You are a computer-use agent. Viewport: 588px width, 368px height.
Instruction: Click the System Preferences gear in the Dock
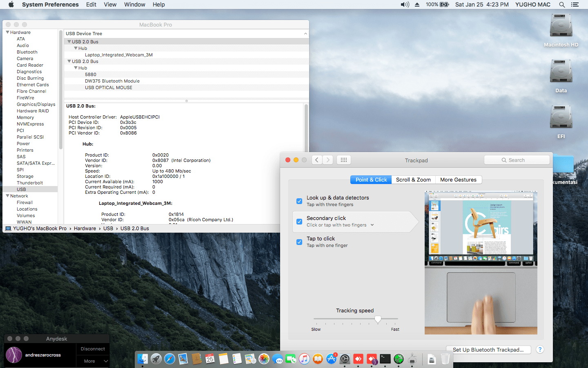tap(345, 359)
